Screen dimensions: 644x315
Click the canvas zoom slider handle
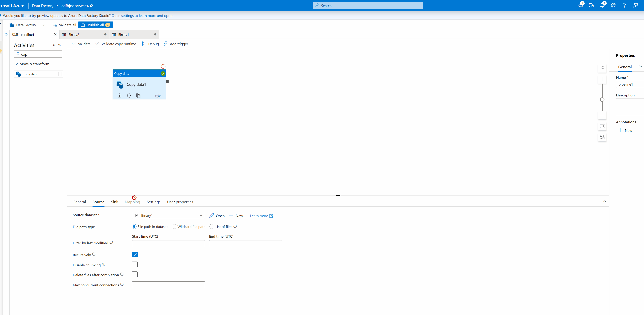602,100
